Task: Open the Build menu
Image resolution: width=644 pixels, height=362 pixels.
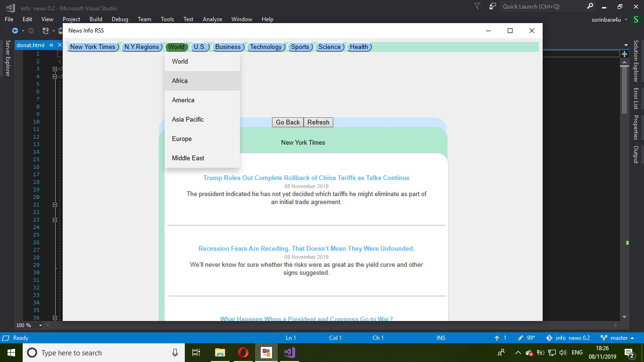Action: click(x=96, y=19)
